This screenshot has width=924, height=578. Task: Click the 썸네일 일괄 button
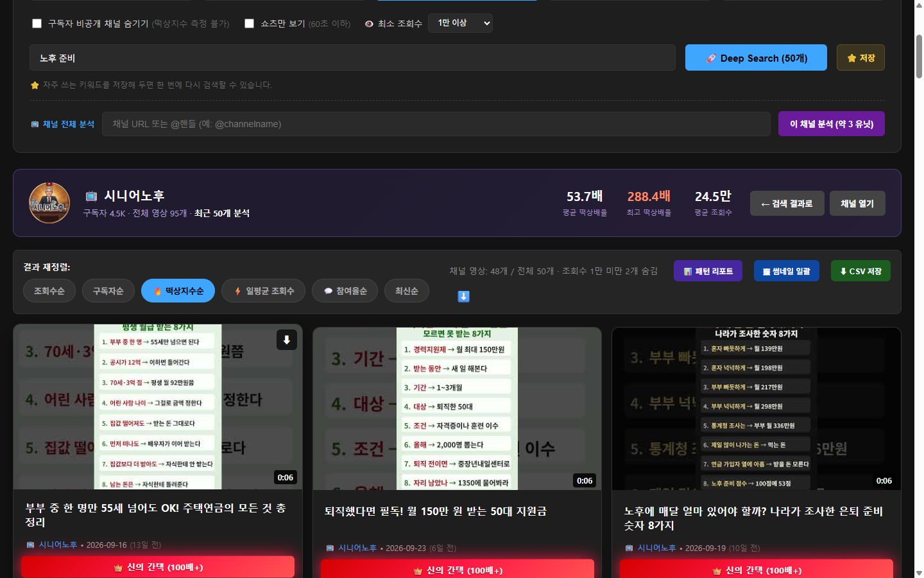[x=786, y=271]
